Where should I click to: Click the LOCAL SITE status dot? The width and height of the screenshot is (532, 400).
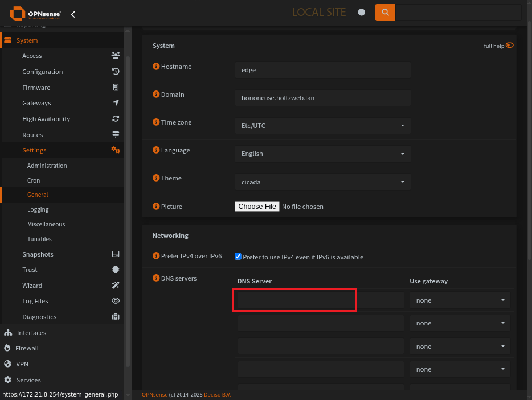(x=361, y=12)
